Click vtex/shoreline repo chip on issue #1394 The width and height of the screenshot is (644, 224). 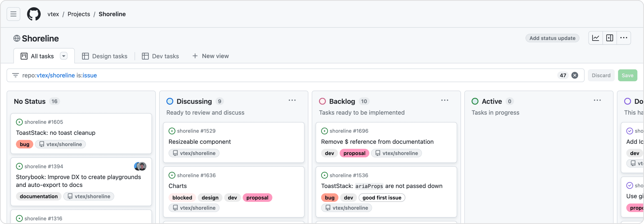pos(89,196)
